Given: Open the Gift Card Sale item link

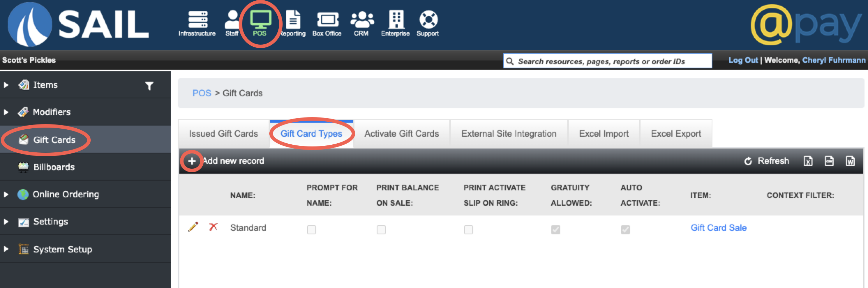Looking at the screenshot, I should point(719,228).
